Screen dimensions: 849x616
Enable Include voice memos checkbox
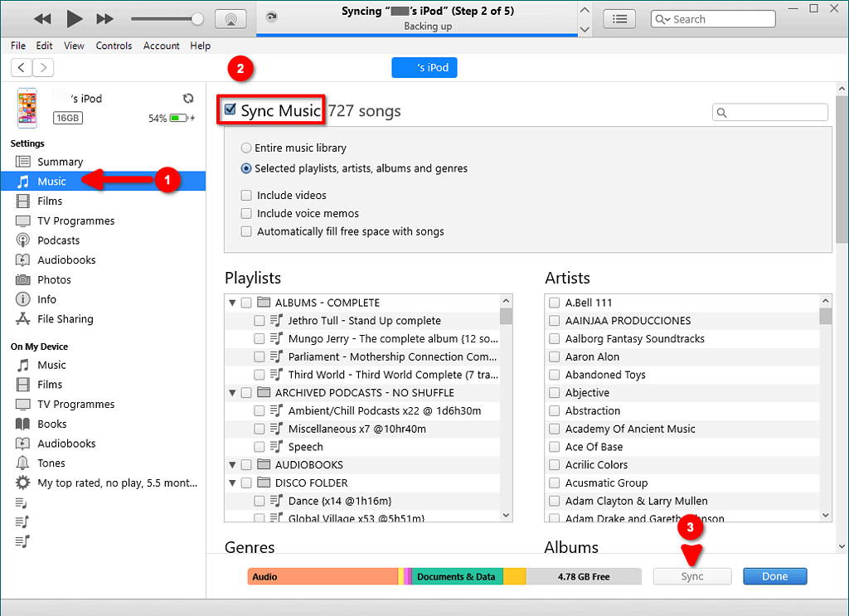246,214
